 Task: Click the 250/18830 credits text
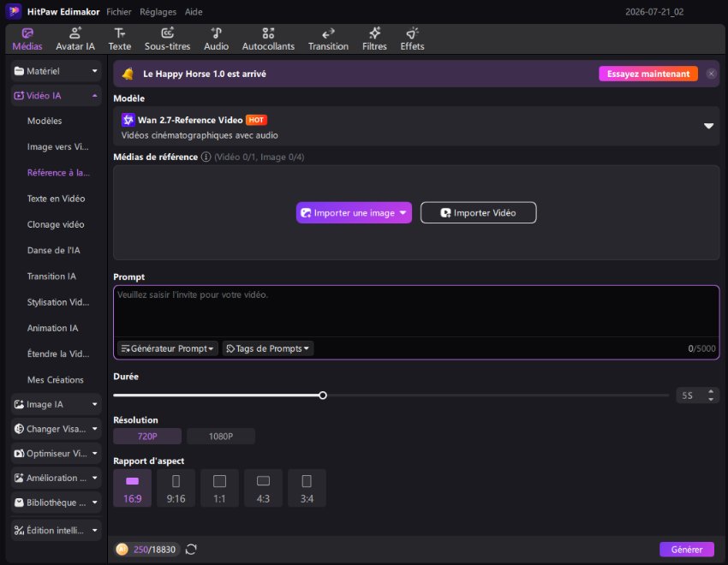(154, 550)
